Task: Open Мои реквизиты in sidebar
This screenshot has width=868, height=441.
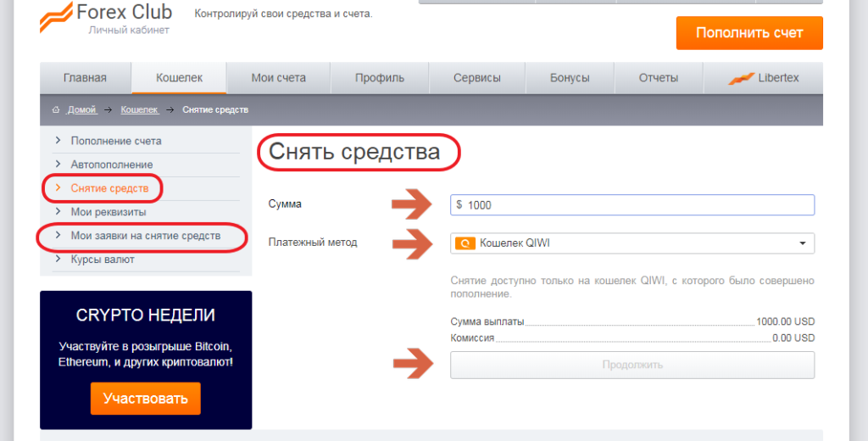Action: point(108,212)
